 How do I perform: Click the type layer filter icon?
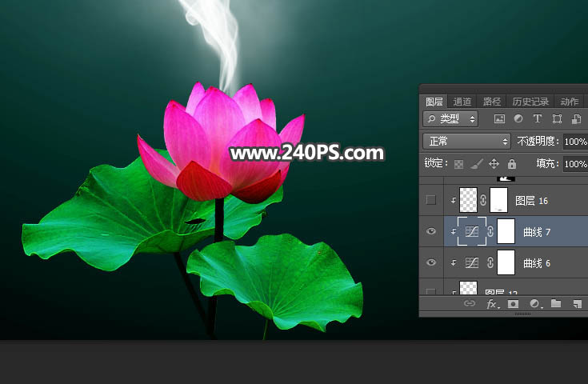coord(538,118)
